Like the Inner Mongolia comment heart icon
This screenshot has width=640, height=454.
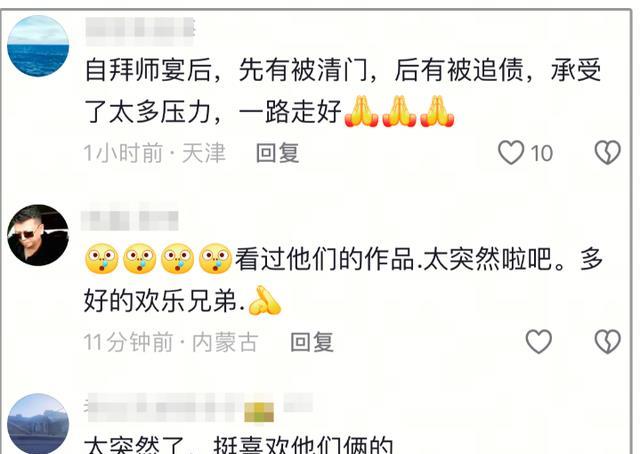(538, 341)
